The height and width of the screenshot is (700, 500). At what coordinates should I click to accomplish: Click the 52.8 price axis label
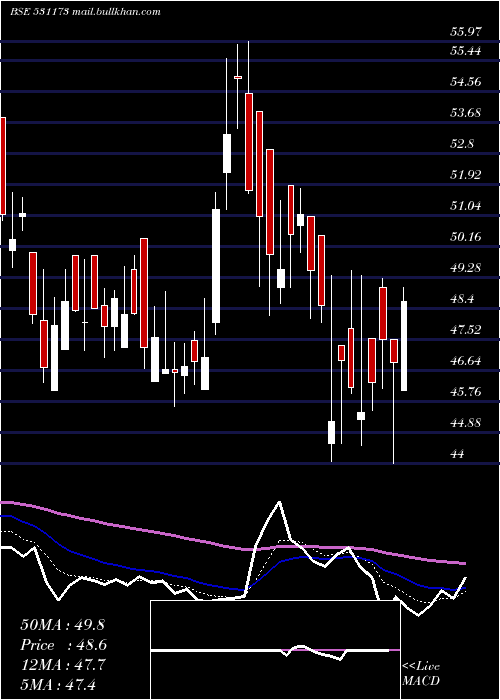462,144
